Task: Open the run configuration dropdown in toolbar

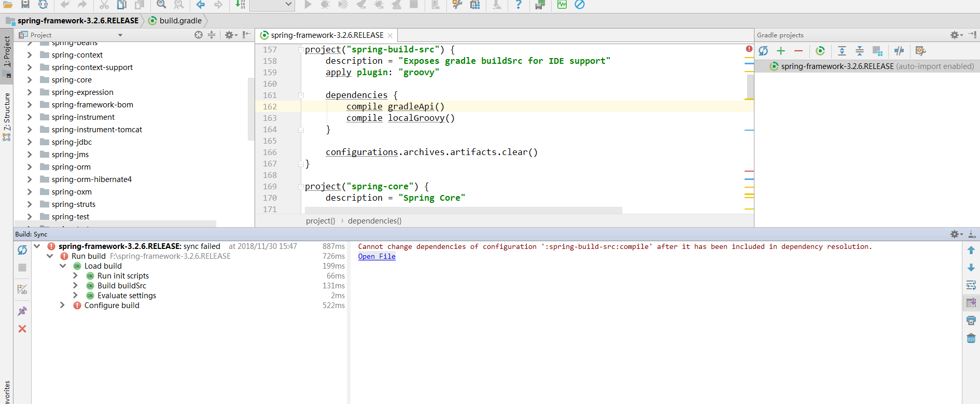Action: (272, 5)
